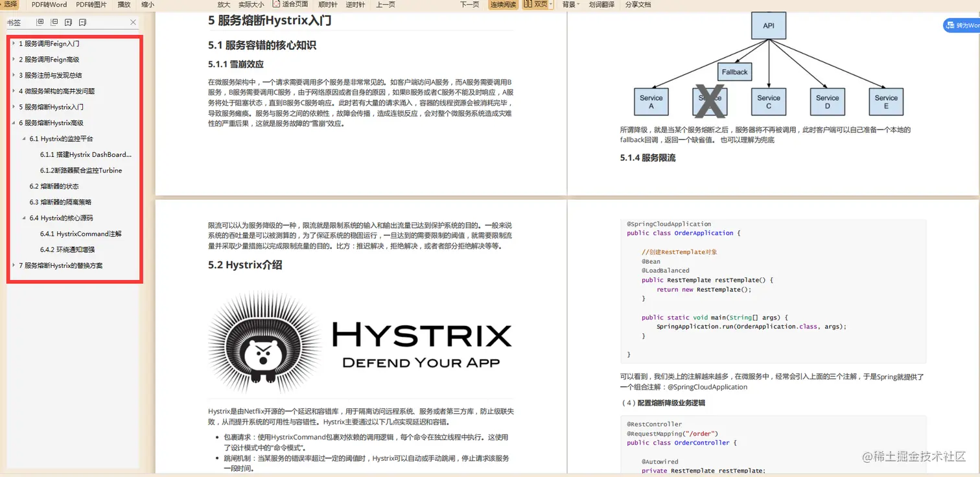
Task: Collapse bookmark 6 服务熔断Hystrix高级 arrow
Action: (x=14, y=122)
